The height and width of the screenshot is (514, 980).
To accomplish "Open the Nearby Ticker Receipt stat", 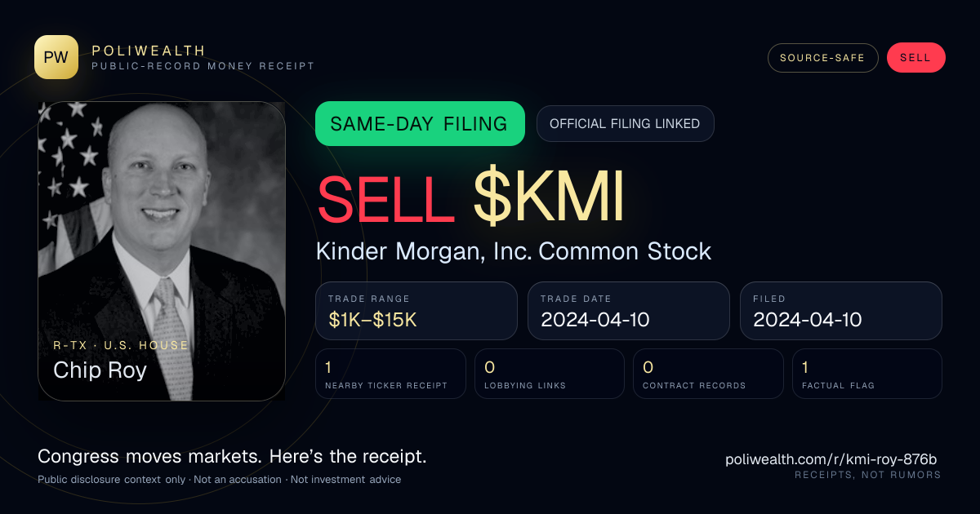I will [391, 374].
